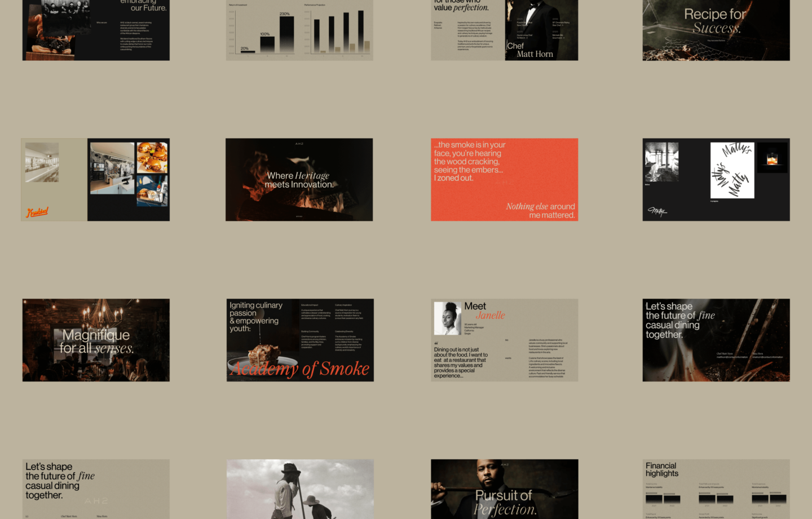Click the burger photo in the Kowbird slide

[x=152, y=157]
